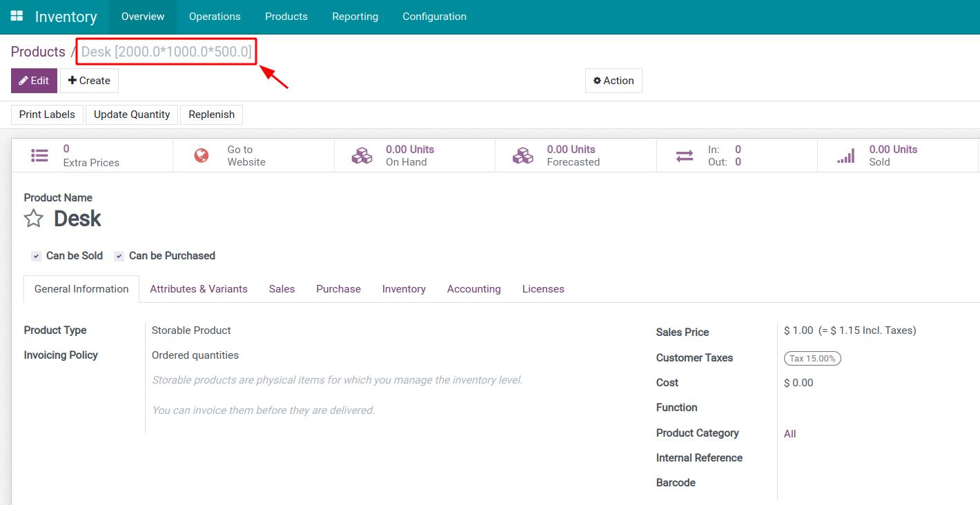Expand the Configuration menu
Screen dimensions: 980x505
coord(434,17)
